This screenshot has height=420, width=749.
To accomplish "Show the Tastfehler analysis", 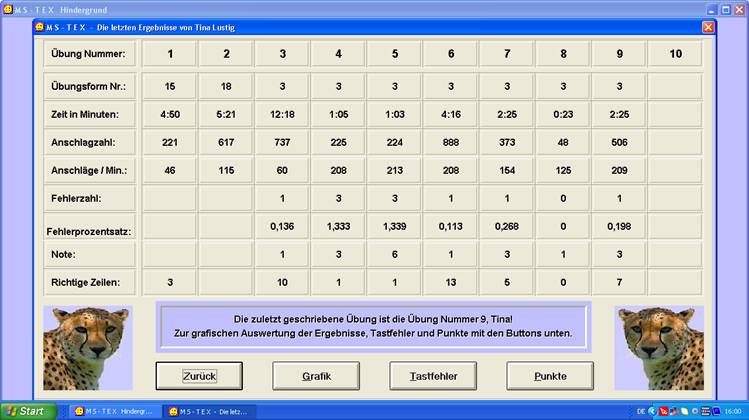I will 433,376.
